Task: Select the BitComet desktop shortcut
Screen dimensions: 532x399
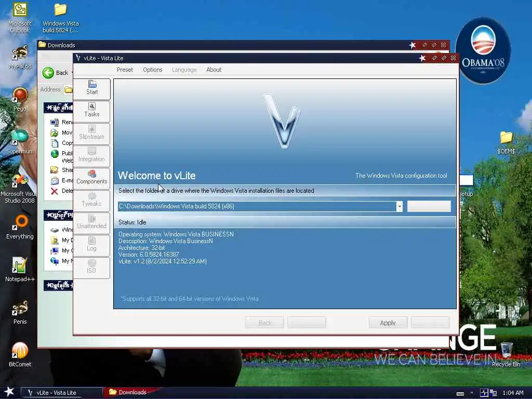Action: click(20, 354)
